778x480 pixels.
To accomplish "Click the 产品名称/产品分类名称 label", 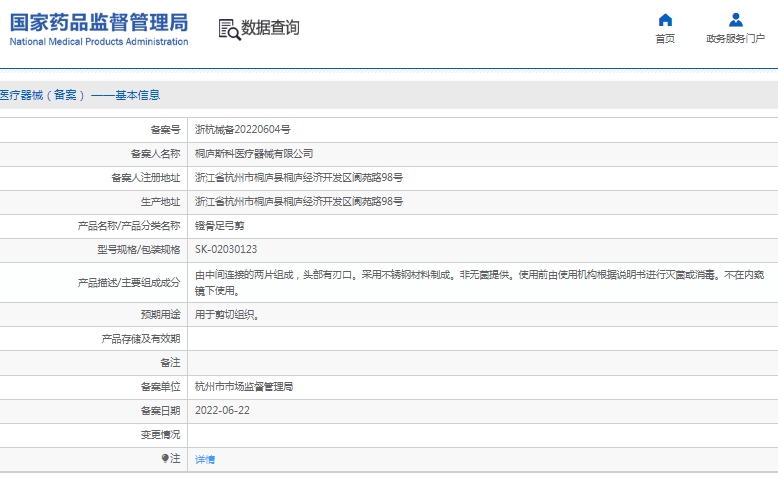I will click(x=129, y=226).
